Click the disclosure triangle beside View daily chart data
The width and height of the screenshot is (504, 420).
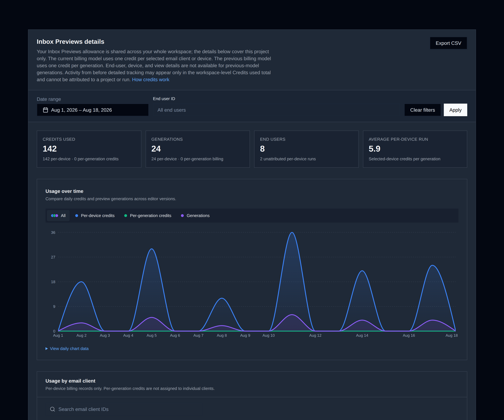coord(47,348)
